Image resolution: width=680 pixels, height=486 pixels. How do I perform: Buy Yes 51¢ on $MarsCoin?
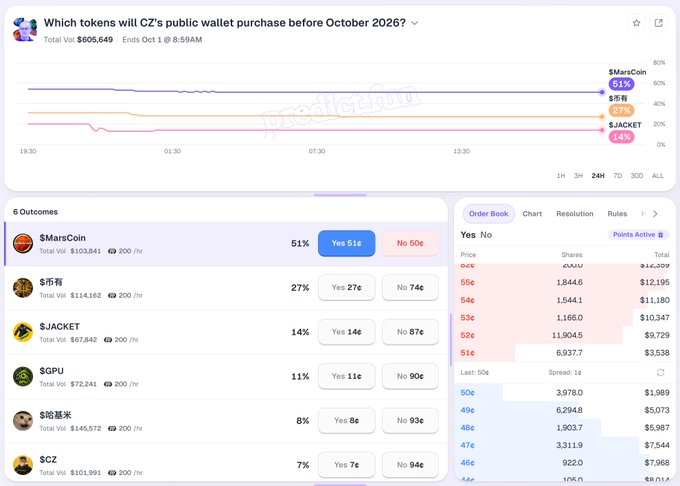347,243
